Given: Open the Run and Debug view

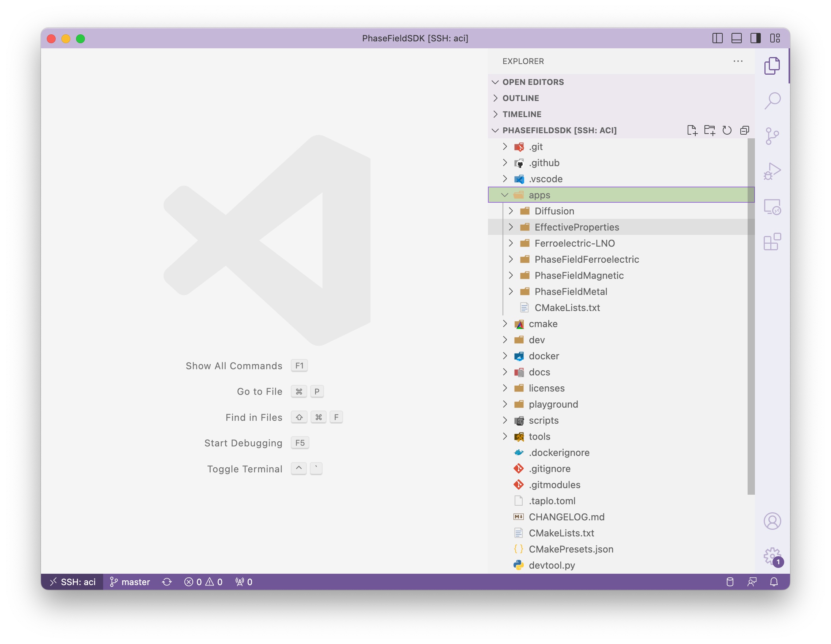Looking at the screenshot, I should 772,171.
